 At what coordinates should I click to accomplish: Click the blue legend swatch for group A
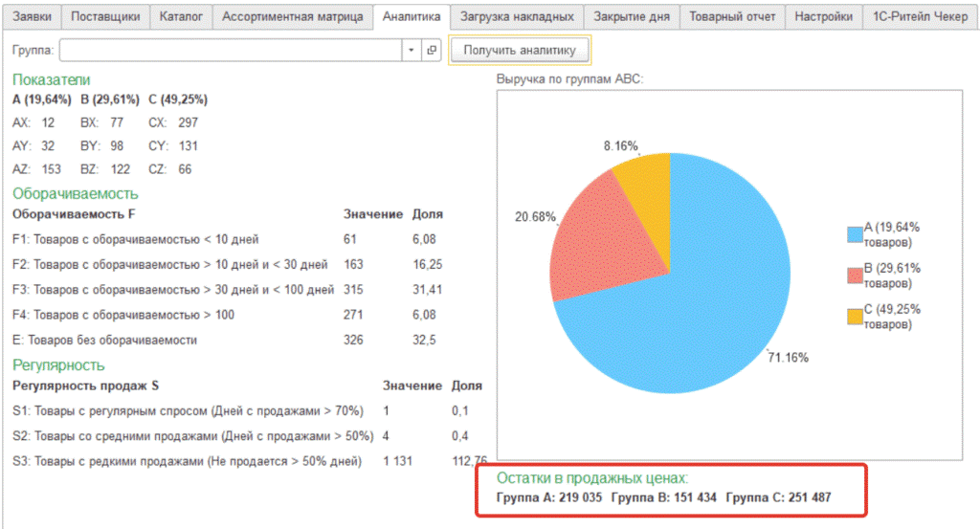(x=855, y=234)
